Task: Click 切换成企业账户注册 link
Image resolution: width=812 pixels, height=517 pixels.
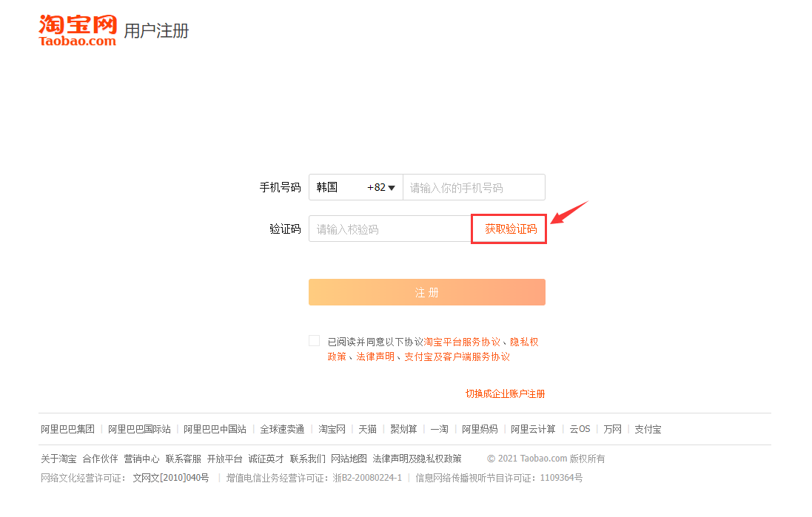Action: coord(505,393)
